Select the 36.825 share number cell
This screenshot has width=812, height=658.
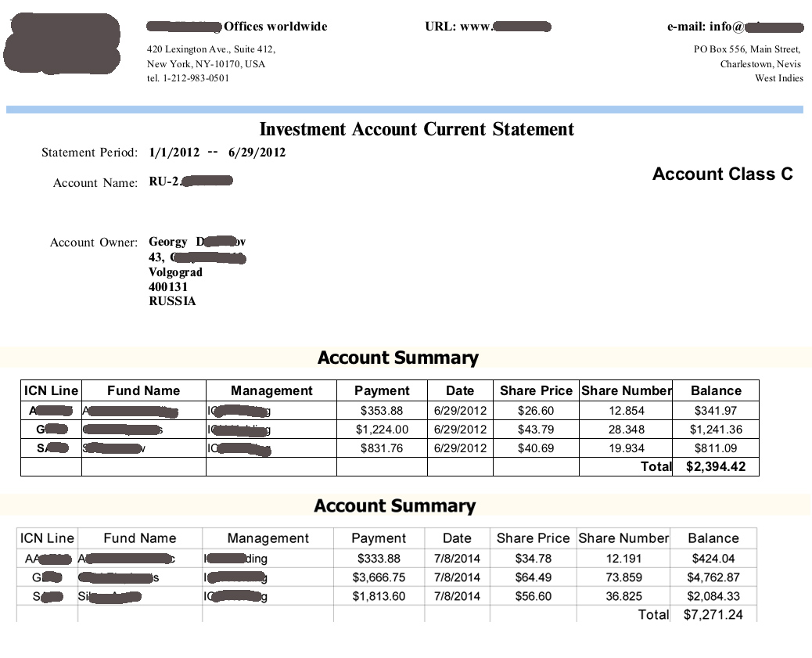tap(623, 596)
